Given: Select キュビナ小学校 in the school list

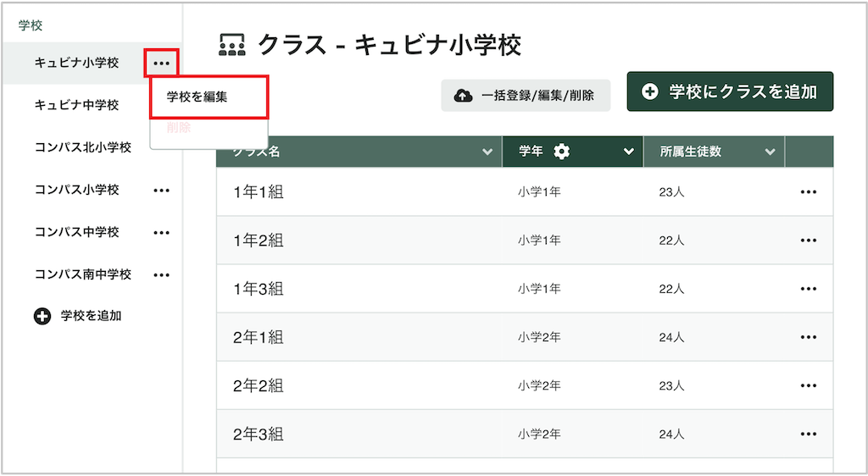Looking at the screenshot, I should [x=77, y=63].
